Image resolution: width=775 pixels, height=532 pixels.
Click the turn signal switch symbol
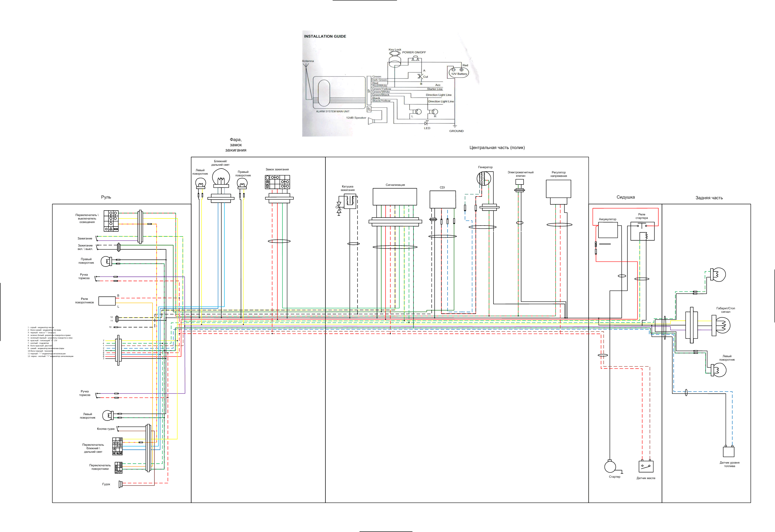118,468
